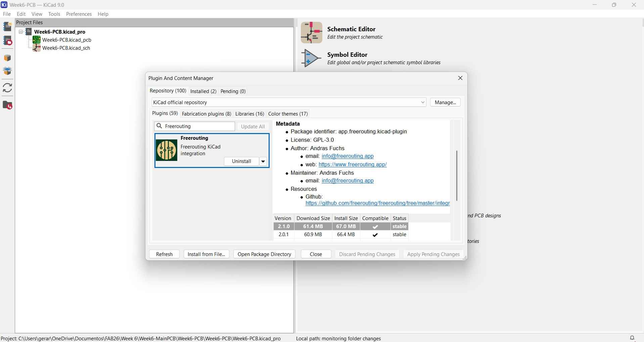The height and width of the screenshot is (342, 644).
Task: Click the KiCad logo in title bar
Action: (x=4, y=5)
